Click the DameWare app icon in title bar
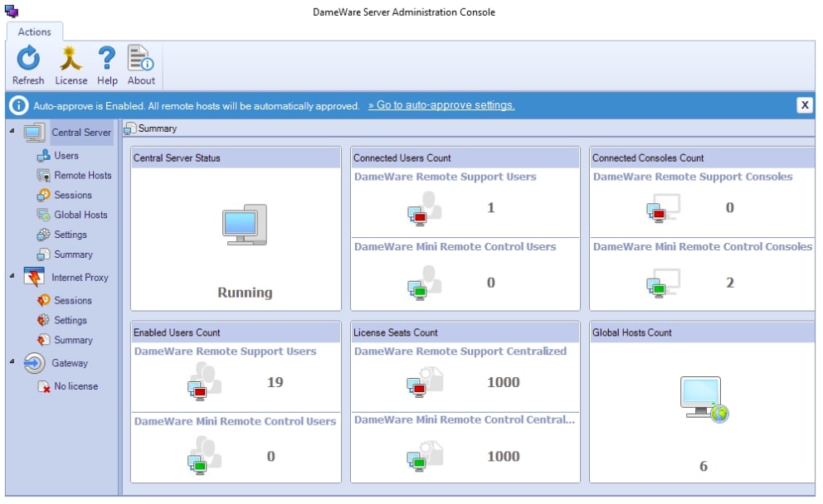 tap(12, 11)
